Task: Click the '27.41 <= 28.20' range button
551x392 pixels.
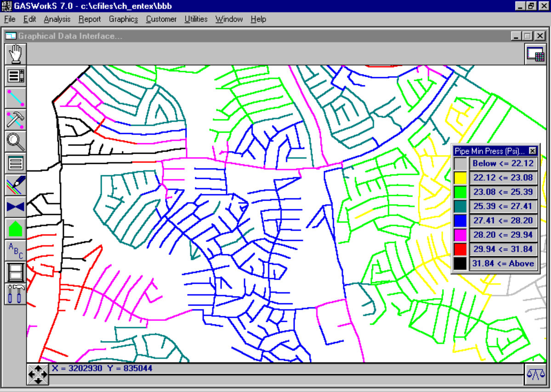Action: (503, 221)
